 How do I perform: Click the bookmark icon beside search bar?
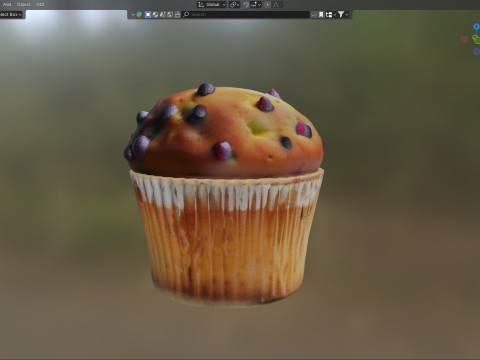[321, 15]
